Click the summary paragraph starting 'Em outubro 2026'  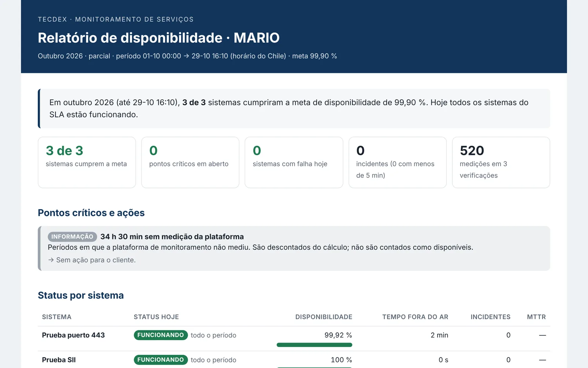pos(289,109)
